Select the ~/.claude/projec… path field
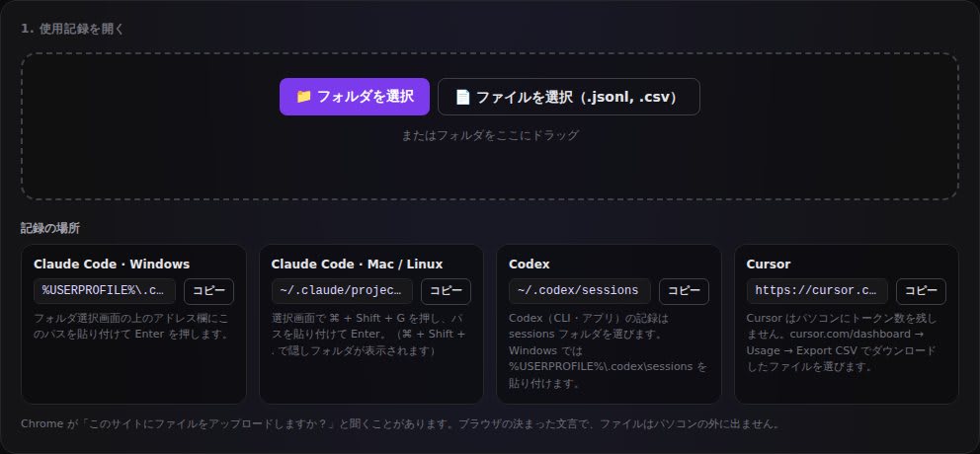 (342, 291)
